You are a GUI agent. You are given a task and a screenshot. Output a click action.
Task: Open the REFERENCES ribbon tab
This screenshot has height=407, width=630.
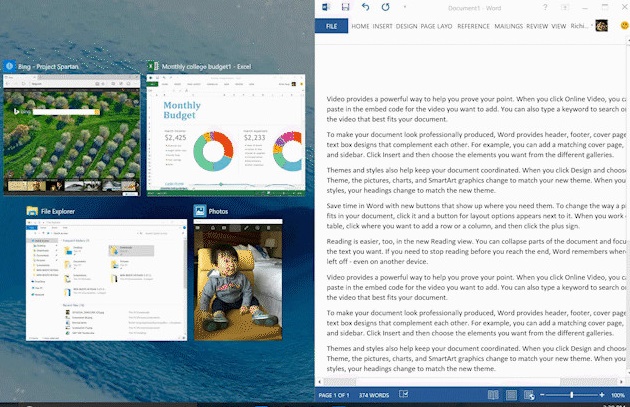(x=473, y=26)
